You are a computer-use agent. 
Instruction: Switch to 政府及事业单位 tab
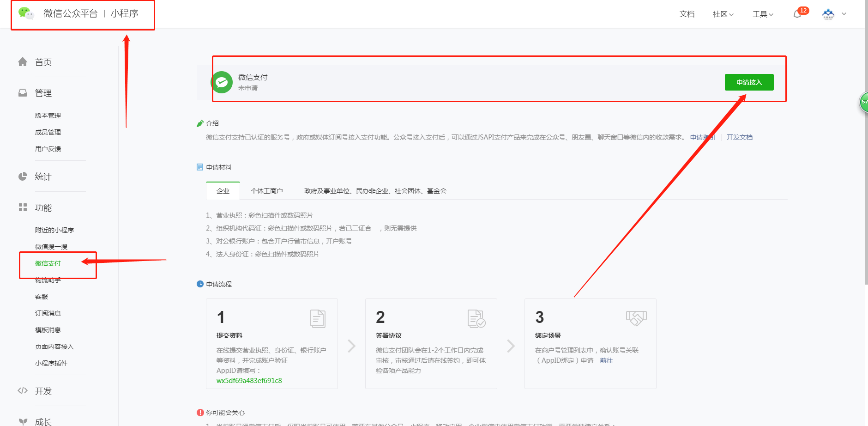point(375,191)
